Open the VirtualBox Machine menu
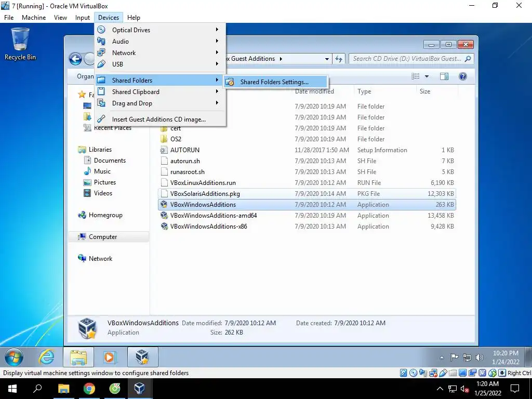 click(x=34, y=17)
